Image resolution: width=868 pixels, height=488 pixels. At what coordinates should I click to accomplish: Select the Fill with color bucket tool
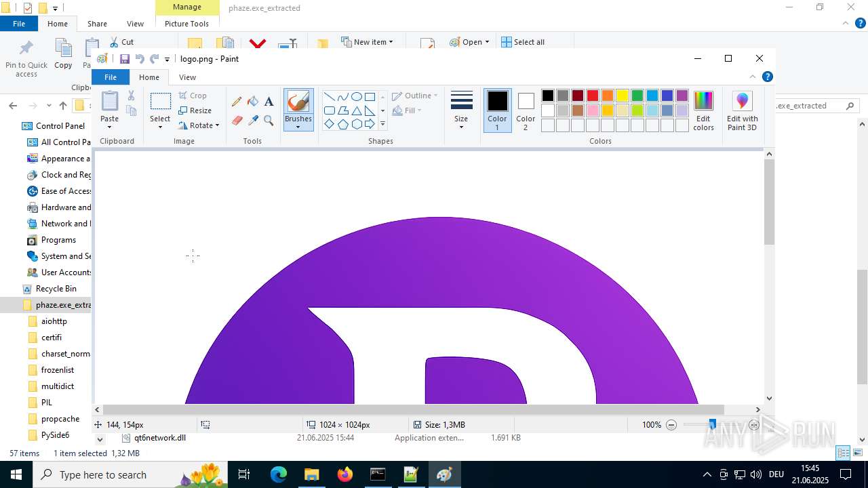pos(253,102)
